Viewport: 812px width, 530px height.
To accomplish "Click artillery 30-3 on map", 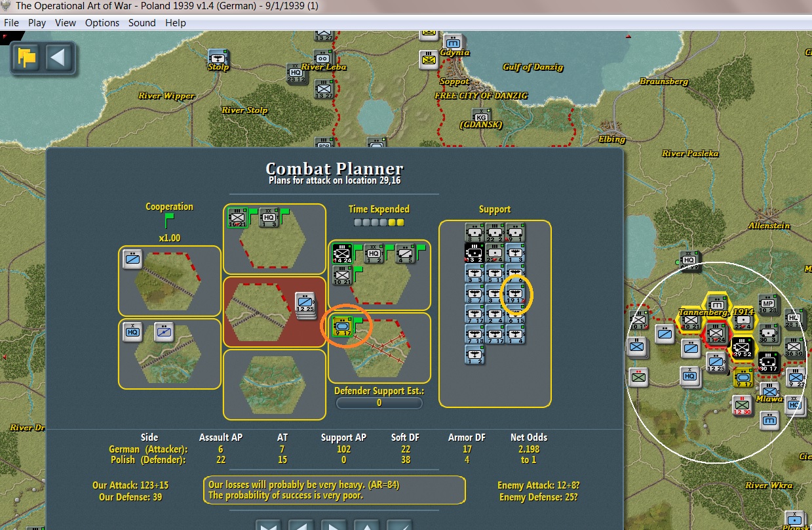I will pos(768,334).
